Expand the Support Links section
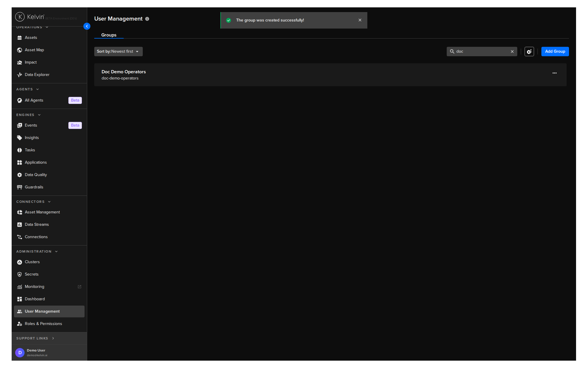This screenshot has width=588, height=368. [35, 338]
